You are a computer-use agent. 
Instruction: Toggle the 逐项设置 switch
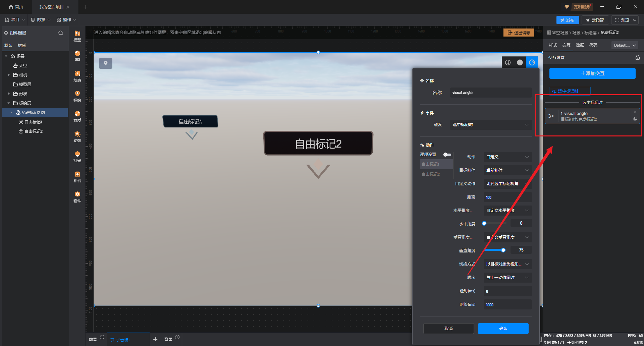pos(447,155)
